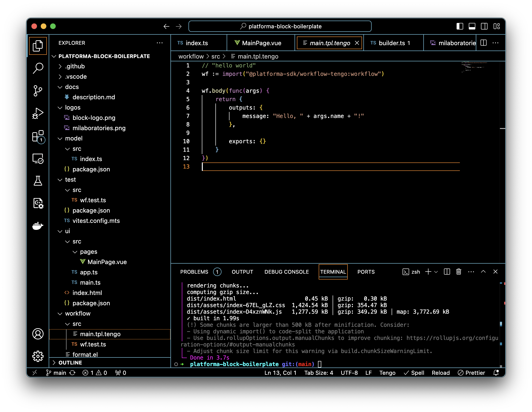This screenshot has height=412, width=532.
Task: Kill terminal with trash icon
Action: click(459, 272)
